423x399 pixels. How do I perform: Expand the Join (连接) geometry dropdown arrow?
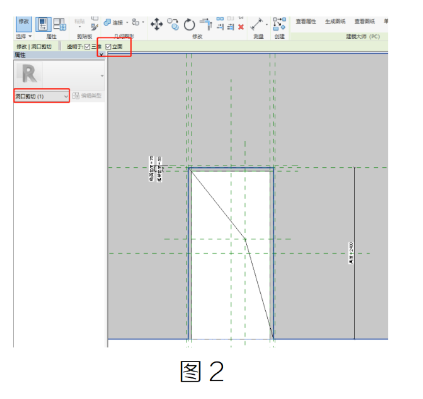tap(127, 23)
